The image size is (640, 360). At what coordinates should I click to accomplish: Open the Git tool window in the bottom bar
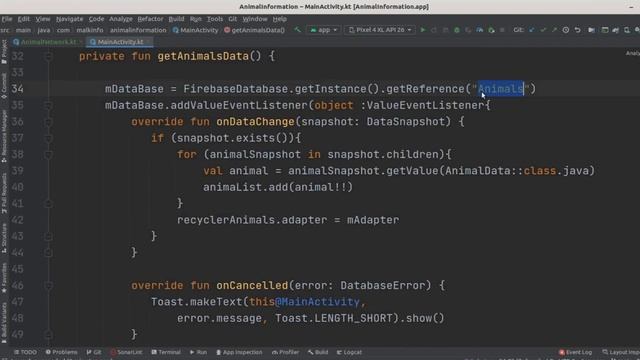[x=94, y=352]
